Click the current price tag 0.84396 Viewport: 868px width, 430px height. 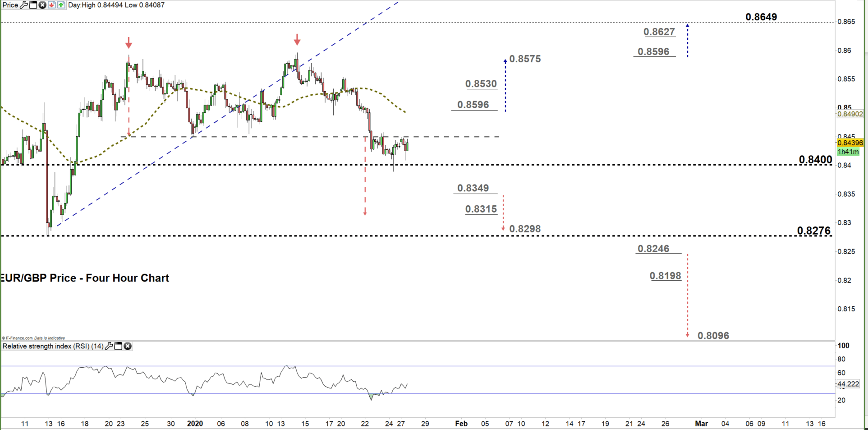tap(850, 143)
